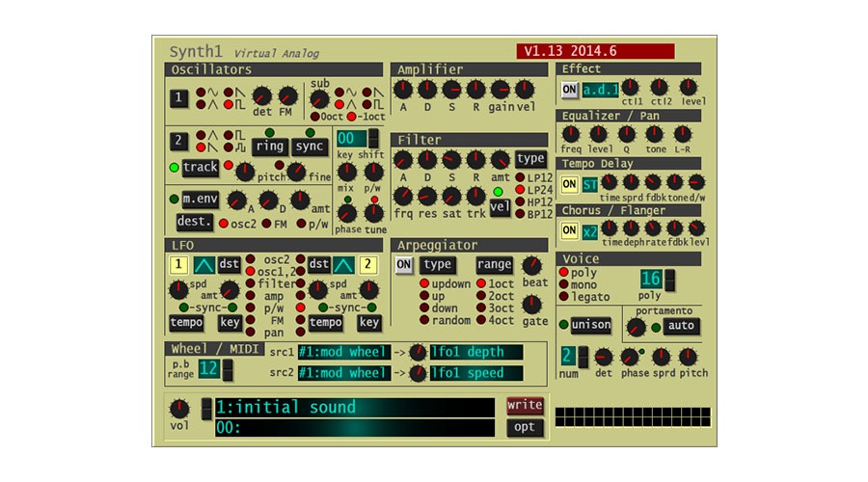Click oscillator mix knob

point(346,172)
